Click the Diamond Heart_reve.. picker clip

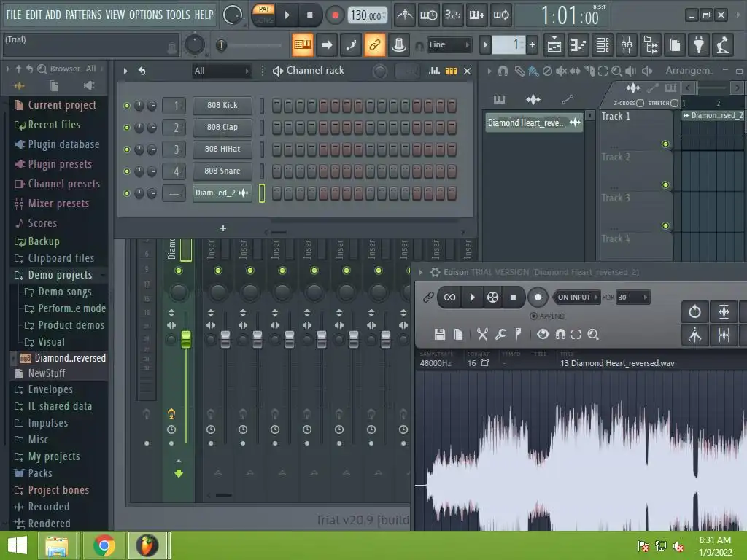[x=534, y=122]
